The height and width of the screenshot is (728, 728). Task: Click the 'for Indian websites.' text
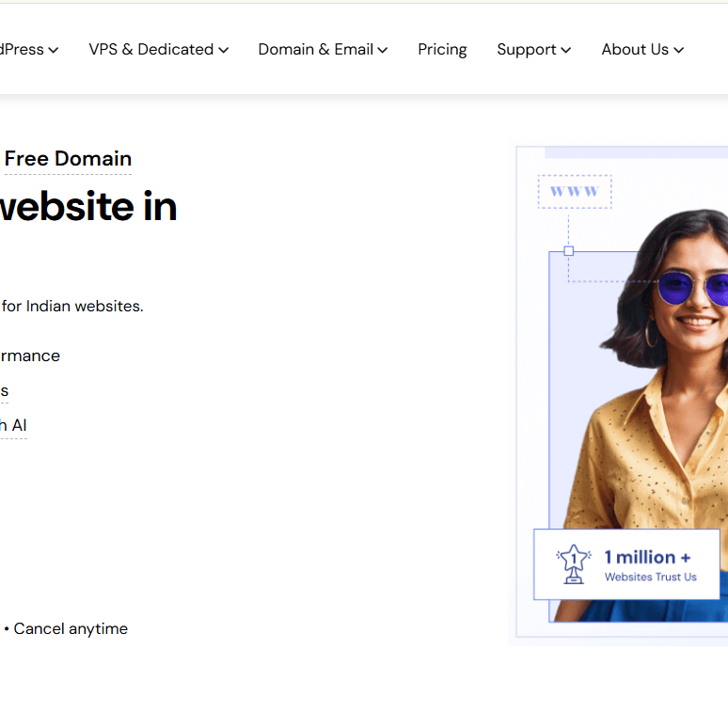click(x=72, y=307)
